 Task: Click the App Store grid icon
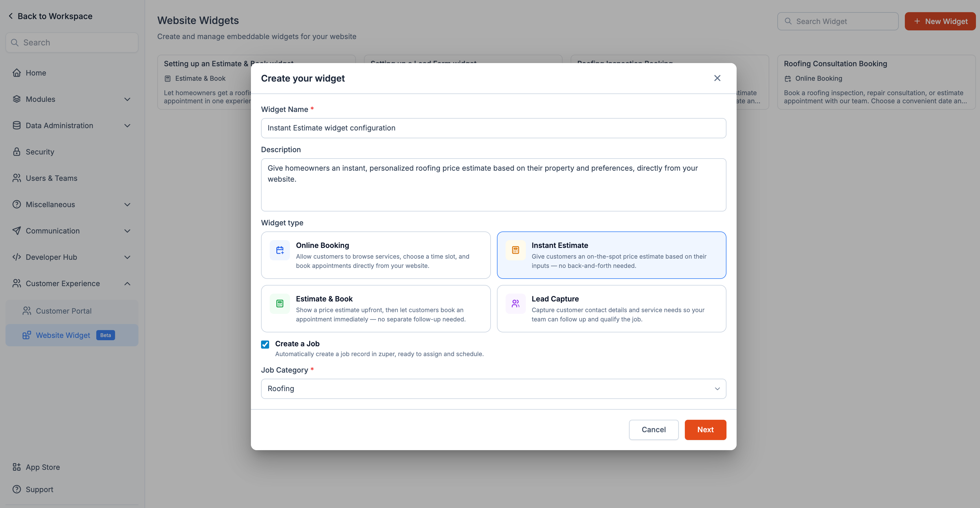pyautogui.click(x=16, y=467)
